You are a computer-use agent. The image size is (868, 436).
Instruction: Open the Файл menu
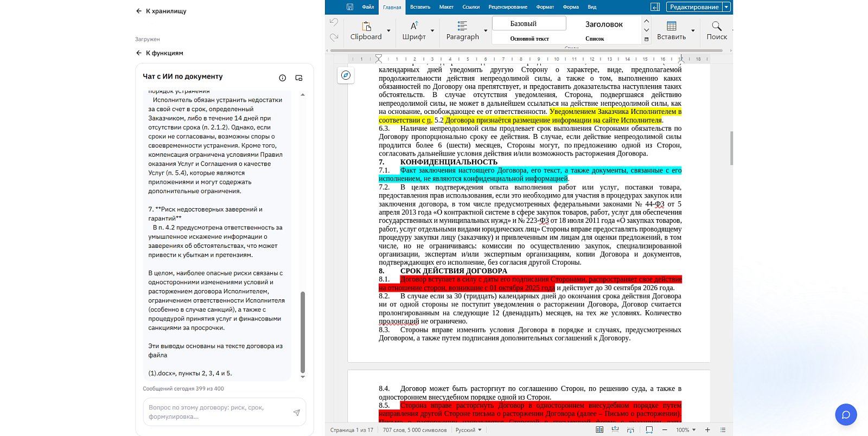point(368,7)
